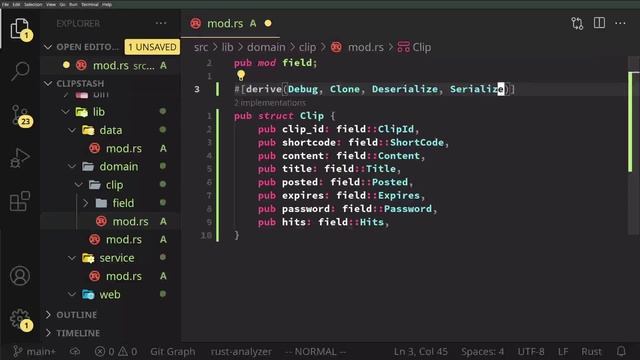Split the editor to the right
Image resolution: width=640 pixels, height=360 pixels.
(599, 23)
